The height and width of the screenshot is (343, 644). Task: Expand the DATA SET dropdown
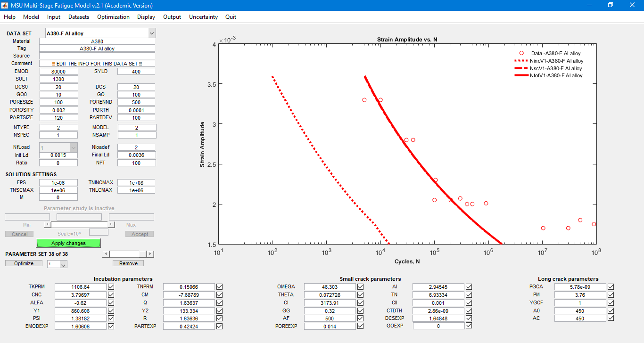click(x=151, y=33)
